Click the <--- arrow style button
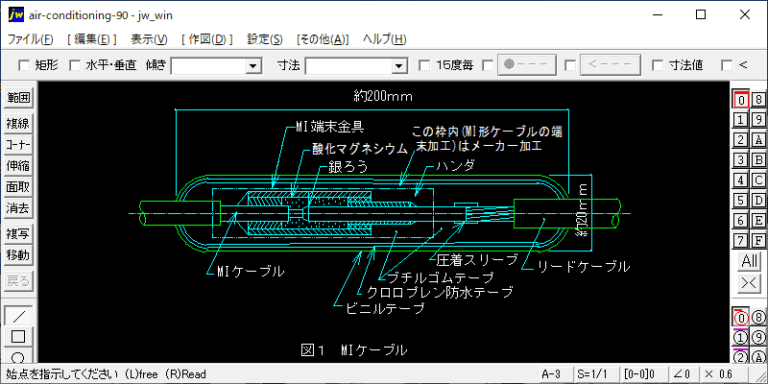Screen dimensions: 768x384 [x=610, y=65]
